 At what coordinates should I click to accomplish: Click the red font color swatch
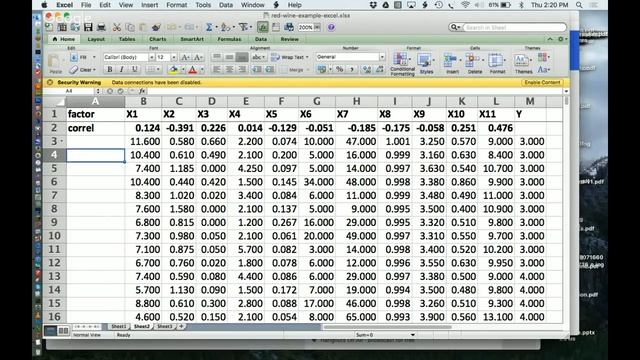(x=193, y=70)
